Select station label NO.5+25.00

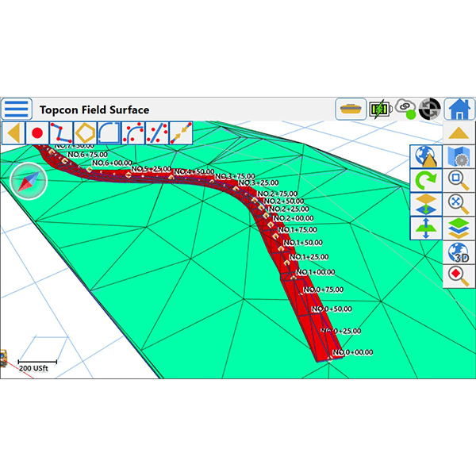point(152,169)
